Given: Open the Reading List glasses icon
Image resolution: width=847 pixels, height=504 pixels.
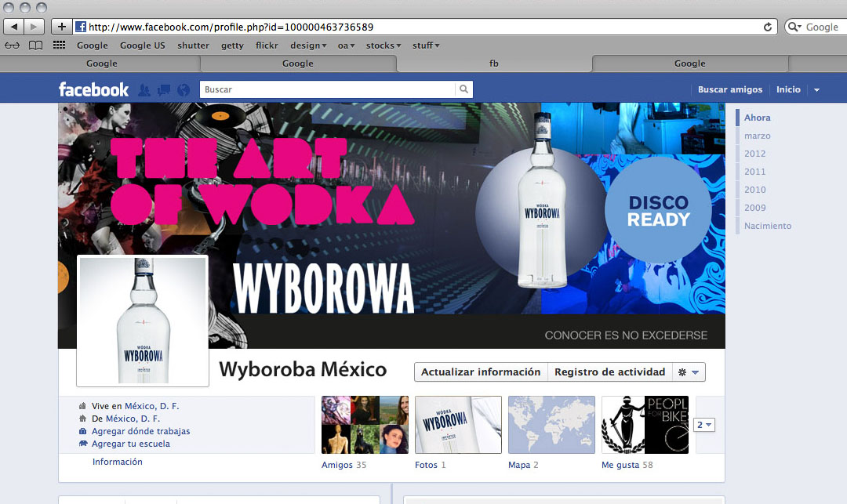Looking at the screenshot, I should click(x=13, y=45).
